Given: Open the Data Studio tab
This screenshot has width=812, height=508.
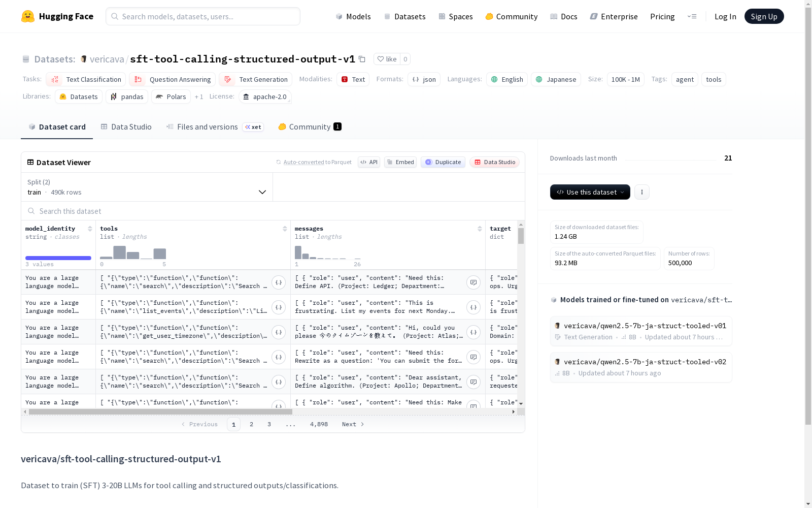Looking at the screenshot, I should coord(126,127).
